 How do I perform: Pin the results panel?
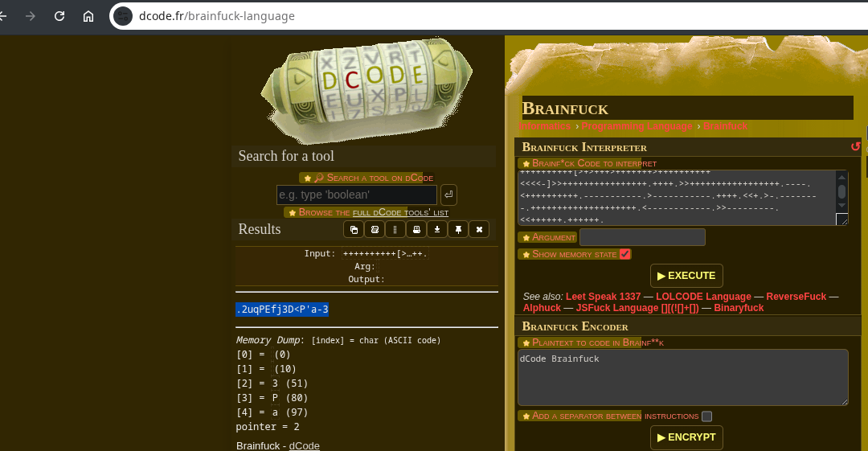click(457, 230)
